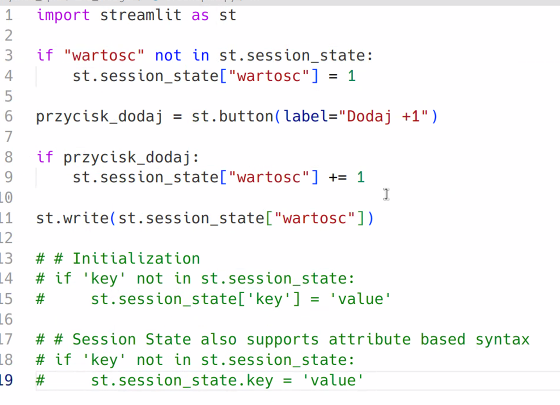Click 'attribute based syntax' comment text
Image resolution: width=560 pixels, height=405 pixels.
429,340
